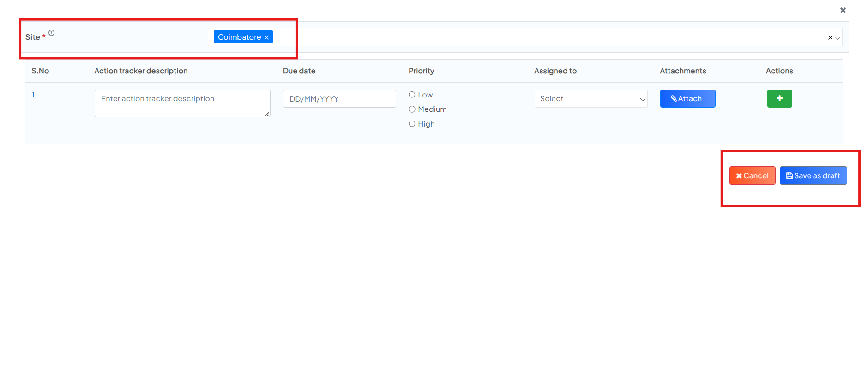Screen dimensions: 868x368
Task: Select the Low priority radio button
Action: [412, 95]
